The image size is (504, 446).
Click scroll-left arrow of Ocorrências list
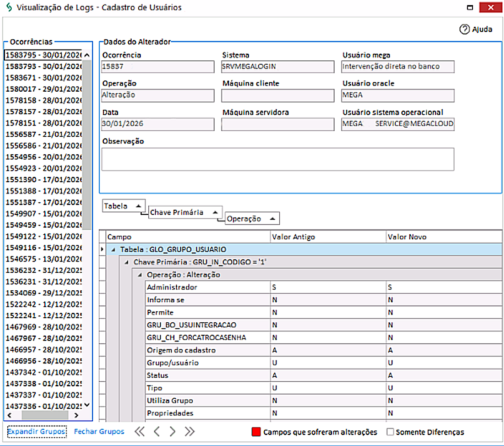pyautogui.click(x=9, y=415)
